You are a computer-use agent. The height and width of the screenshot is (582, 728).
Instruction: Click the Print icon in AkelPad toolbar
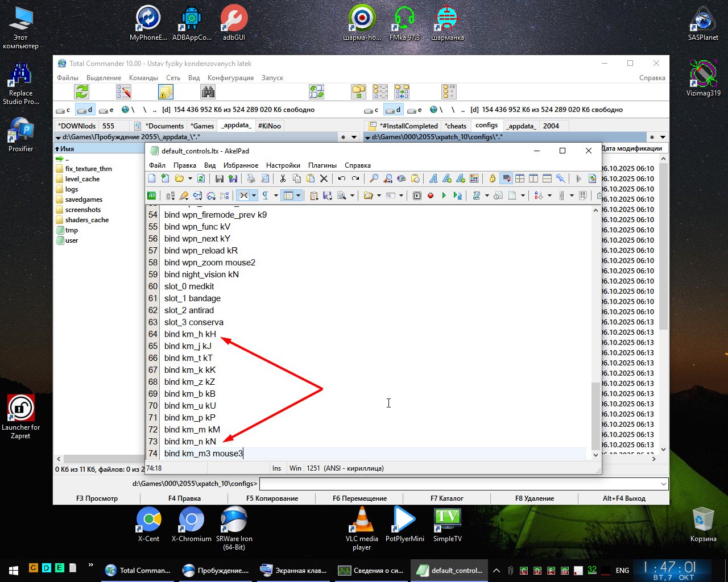click(251, 178)
